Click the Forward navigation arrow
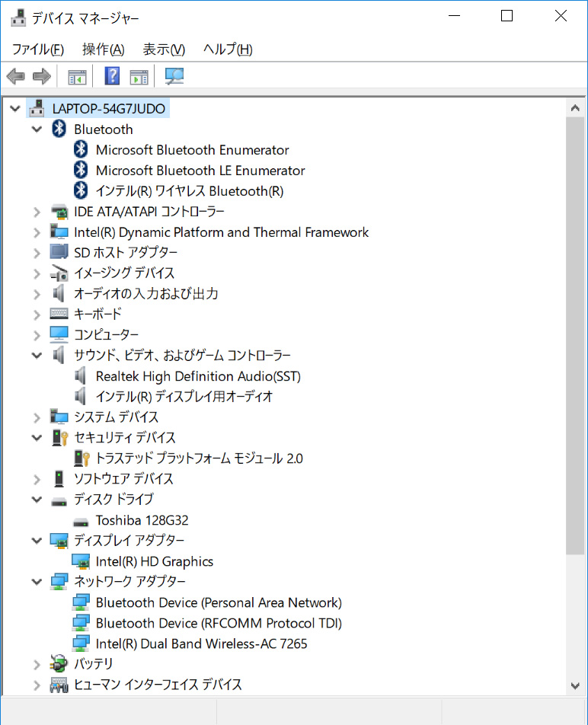 pyautogui.click(x=41, y=75)
